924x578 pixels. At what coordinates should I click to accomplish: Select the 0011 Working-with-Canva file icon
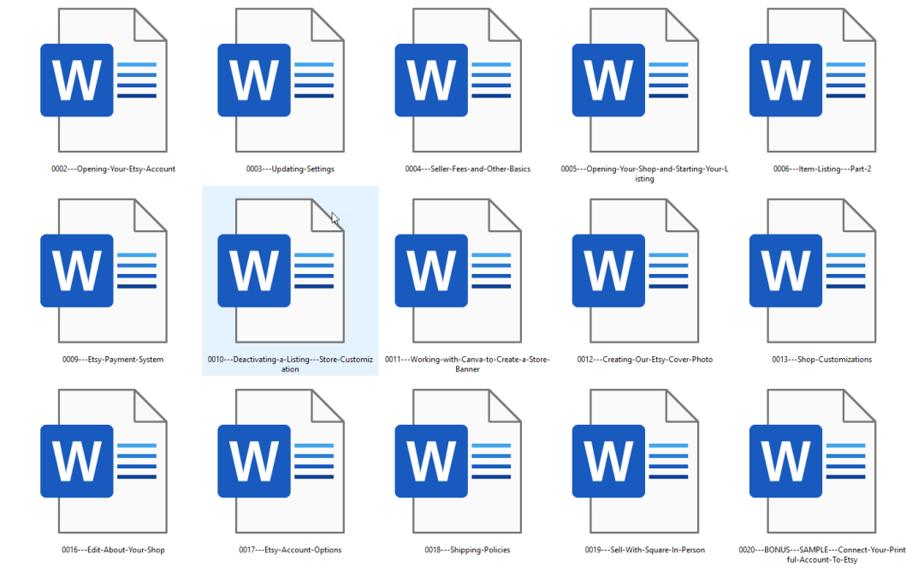pos(459,271)
